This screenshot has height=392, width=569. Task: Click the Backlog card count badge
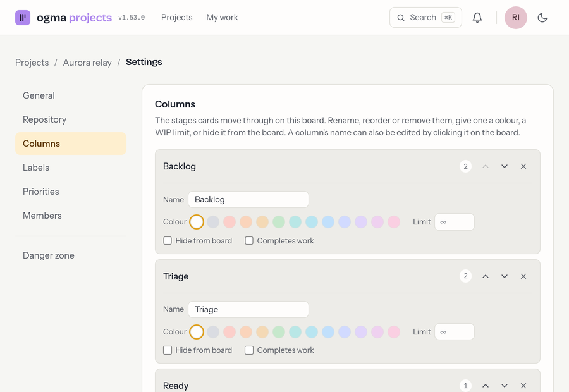[465, 166]
